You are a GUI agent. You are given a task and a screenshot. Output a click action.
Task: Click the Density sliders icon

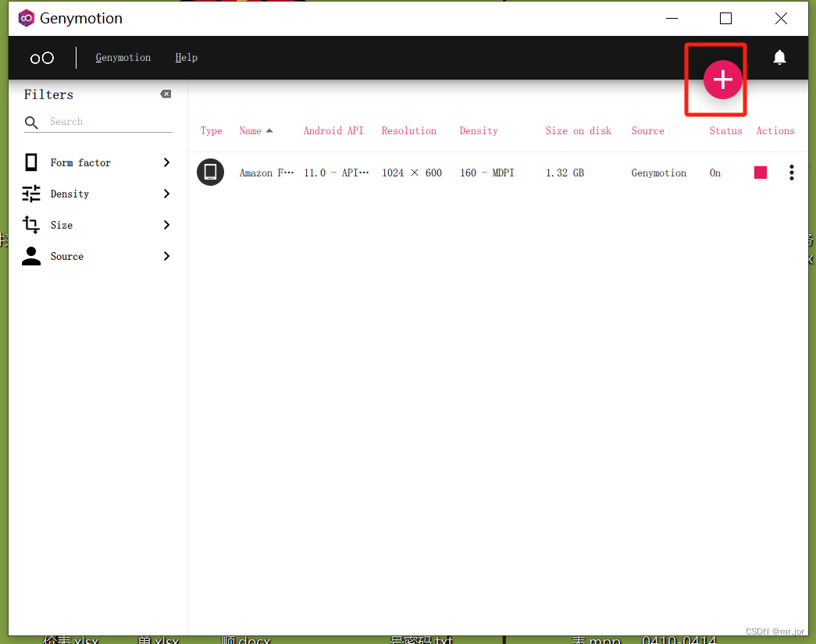[31, 194]
